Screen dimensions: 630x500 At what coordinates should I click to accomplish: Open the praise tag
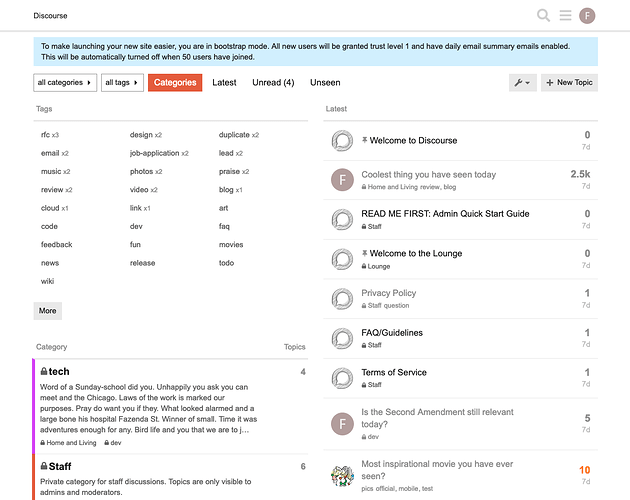tap(229, 171)
